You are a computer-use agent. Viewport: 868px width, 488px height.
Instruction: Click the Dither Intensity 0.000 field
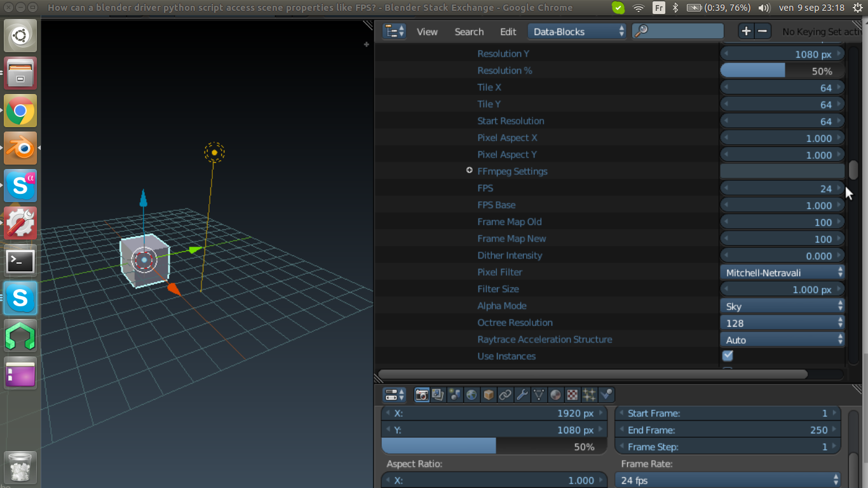[x=782, y=255]
